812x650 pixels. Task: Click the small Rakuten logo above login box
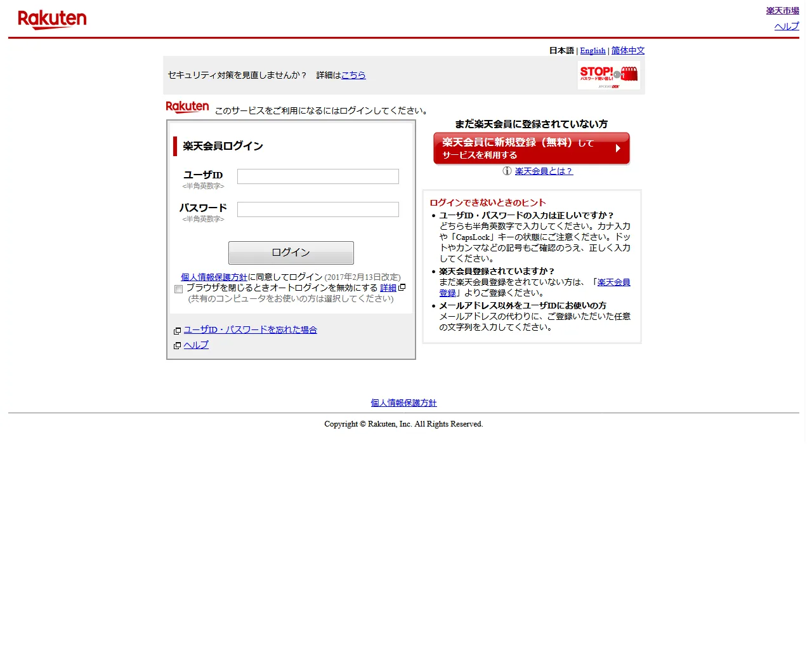[187, 107]
